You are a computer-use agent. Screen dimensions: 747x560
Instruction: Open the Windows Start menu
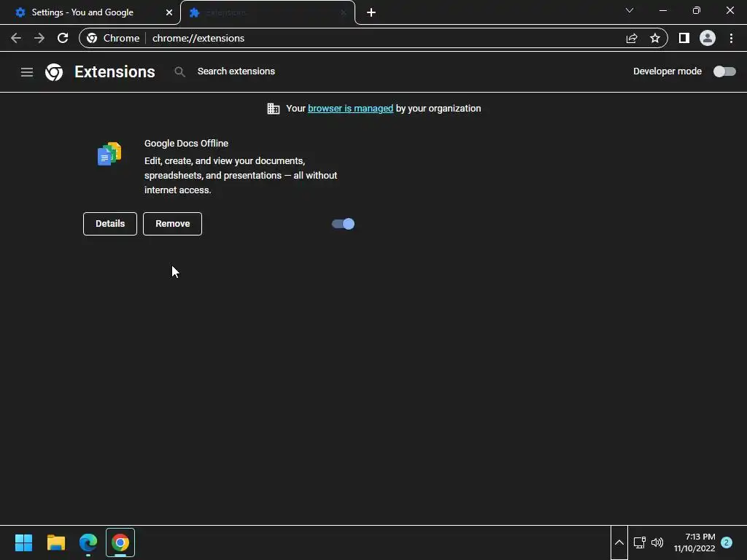click(23, 542)
